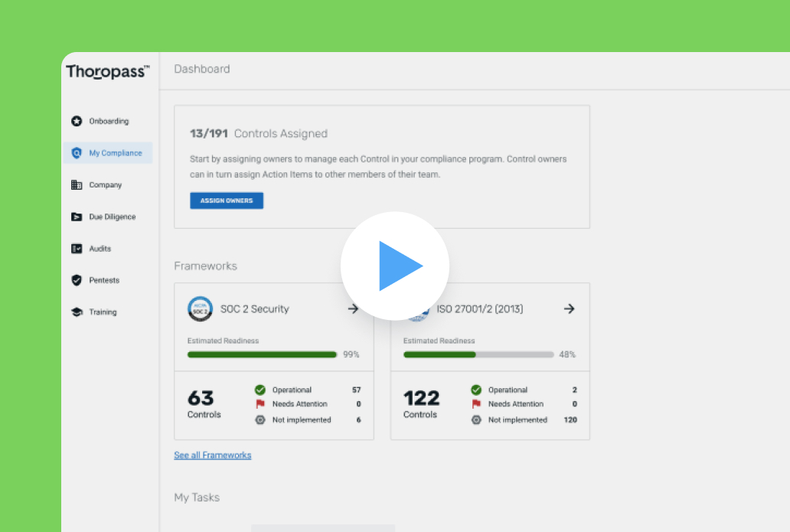Click SOC 2 readiness progress bar

pyautogui.click(x=262, y=354)
